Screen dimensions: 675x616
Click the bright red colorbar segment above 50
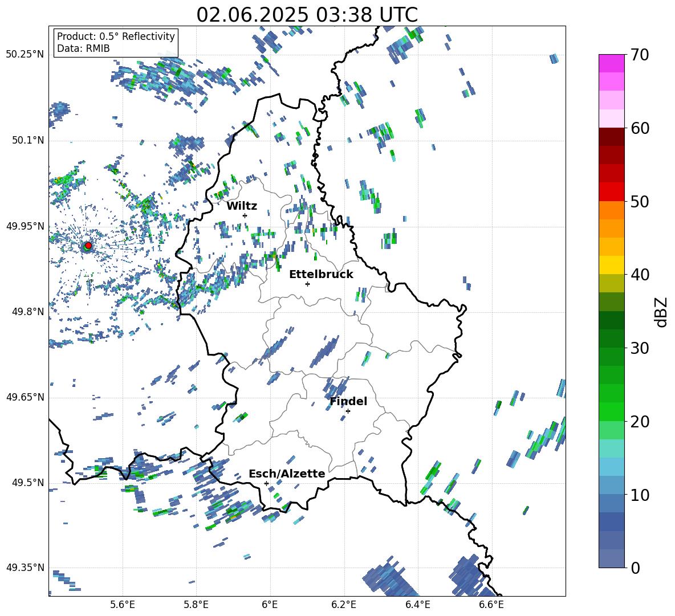point(611,191)
